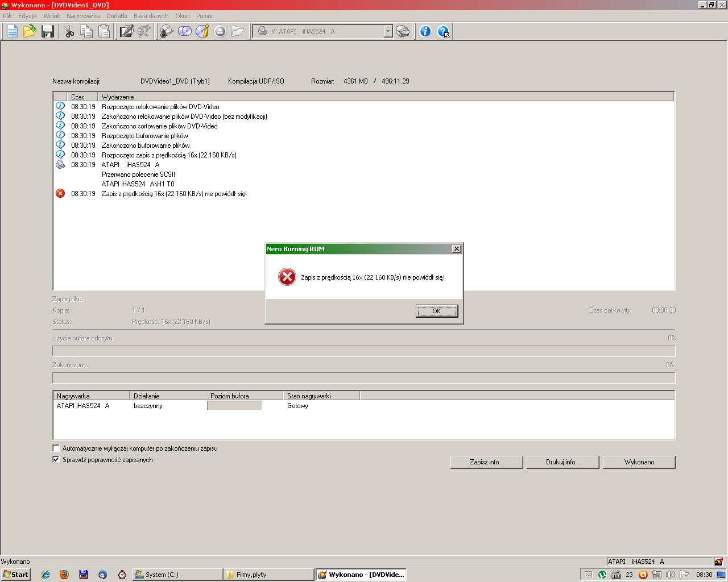Click the Disc info icon
Image resolution: width=728 pixels, height=582 pixels.
(202, 31)
